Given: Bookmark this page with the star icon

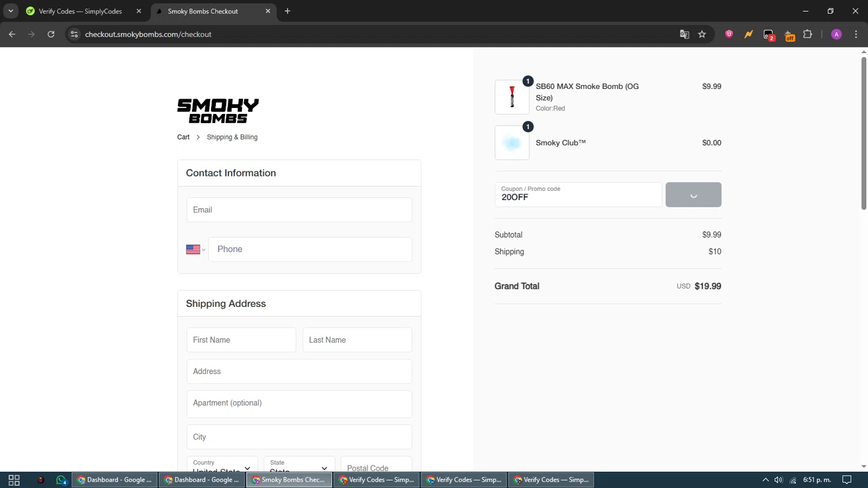Looking at the screenshot, I should pos(702,34).
